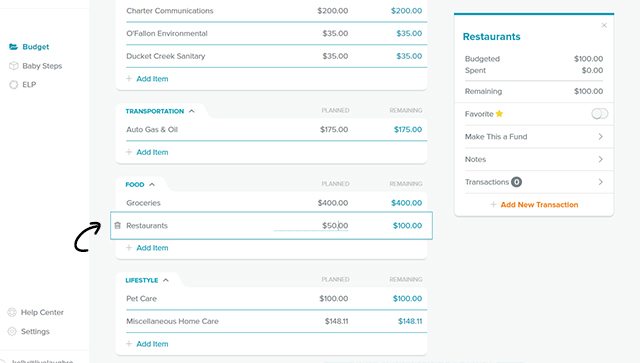
Task: Select the Groceries budget row
Action: coord(271,203)
